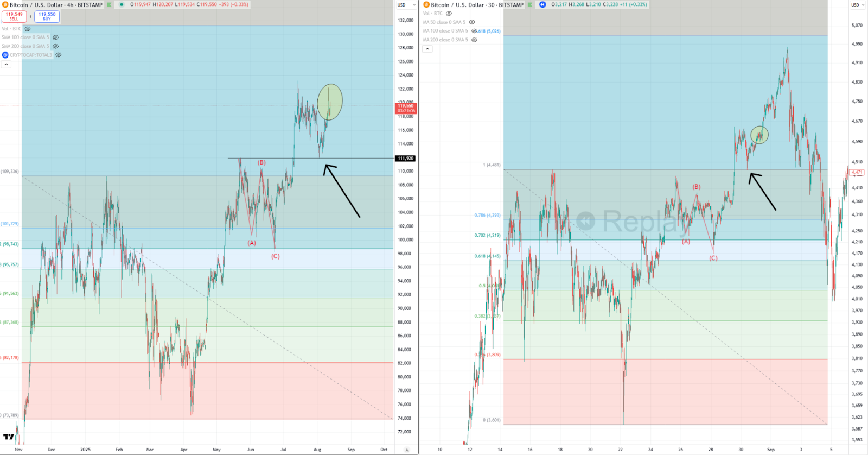Click the 2025 label on the time axis

tap(85, 450)
